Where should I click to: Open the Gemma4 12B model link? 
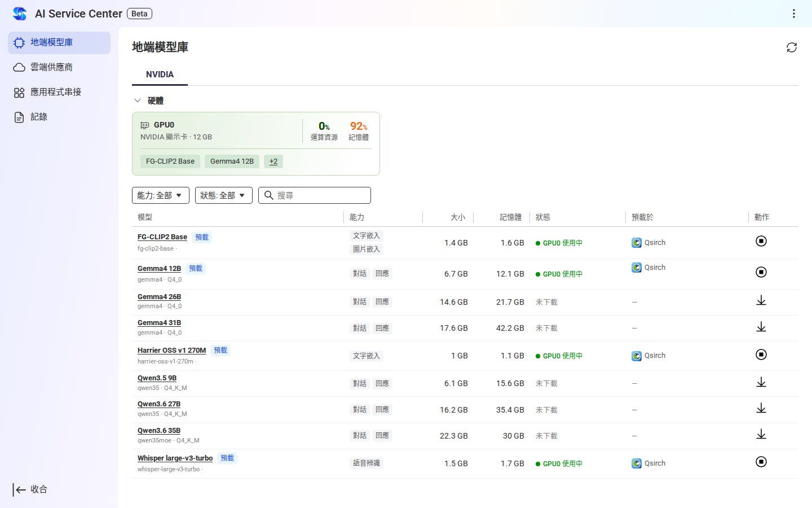[x=159, y=269]
